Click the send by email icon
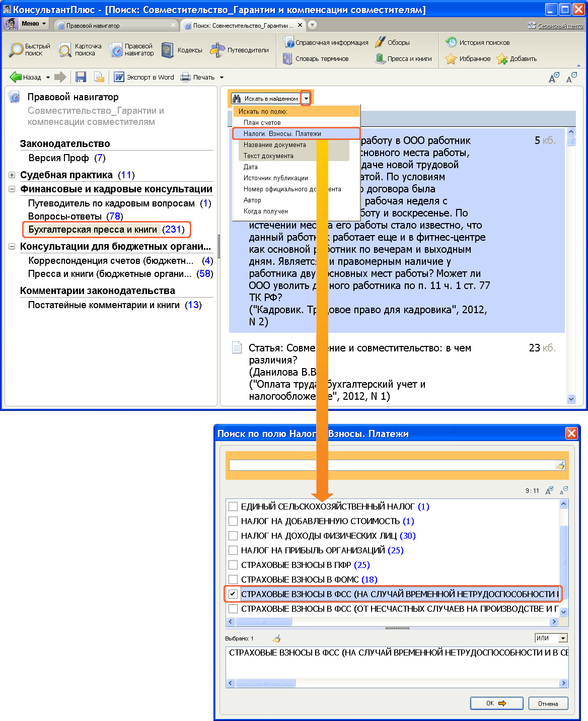 (x=99, y=77)
